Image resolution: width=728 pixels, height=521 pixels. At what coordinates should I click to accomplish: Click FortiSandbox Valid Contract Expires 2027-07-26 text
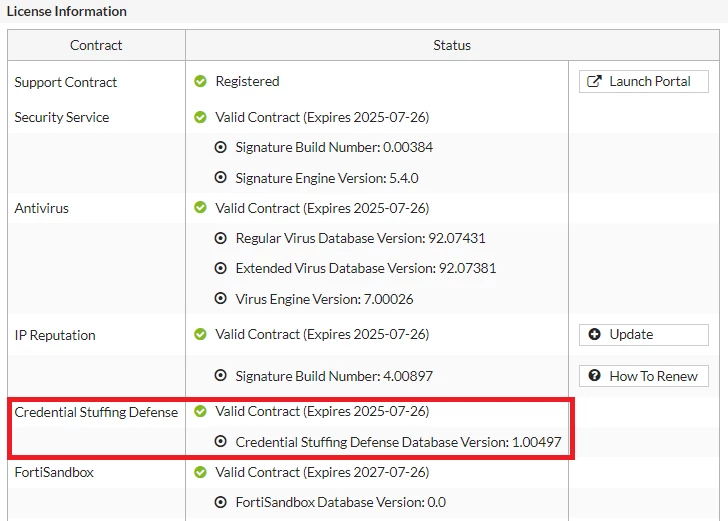322,472
